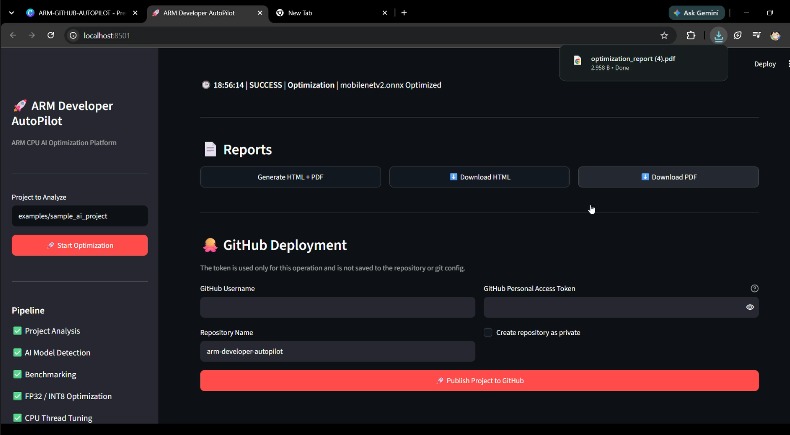The image size is (790, 435).
Task: Open the Streamlit main menu dots
Action: click(787, 64)
